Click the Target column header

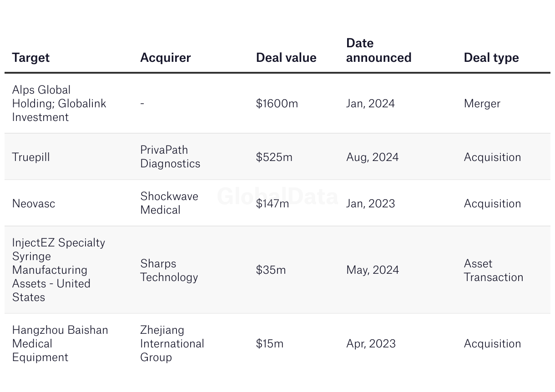[31, 58]
